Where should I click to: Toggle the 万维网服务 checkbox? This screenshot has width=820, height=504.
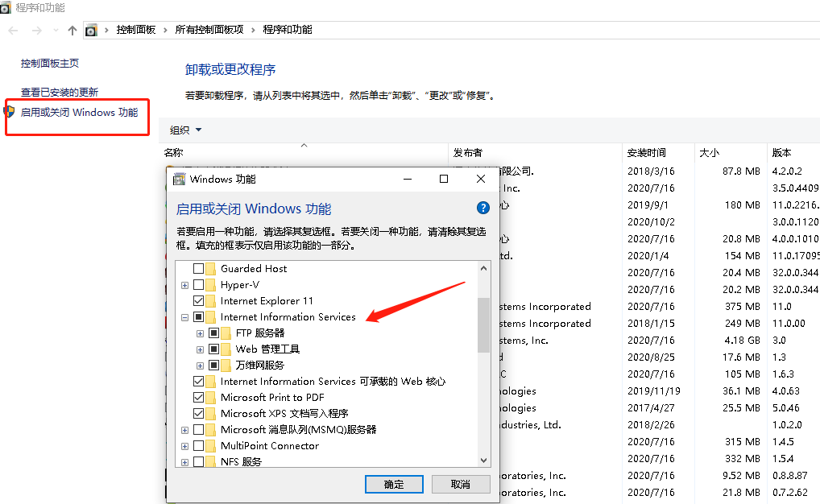click(x=214, y=365)
